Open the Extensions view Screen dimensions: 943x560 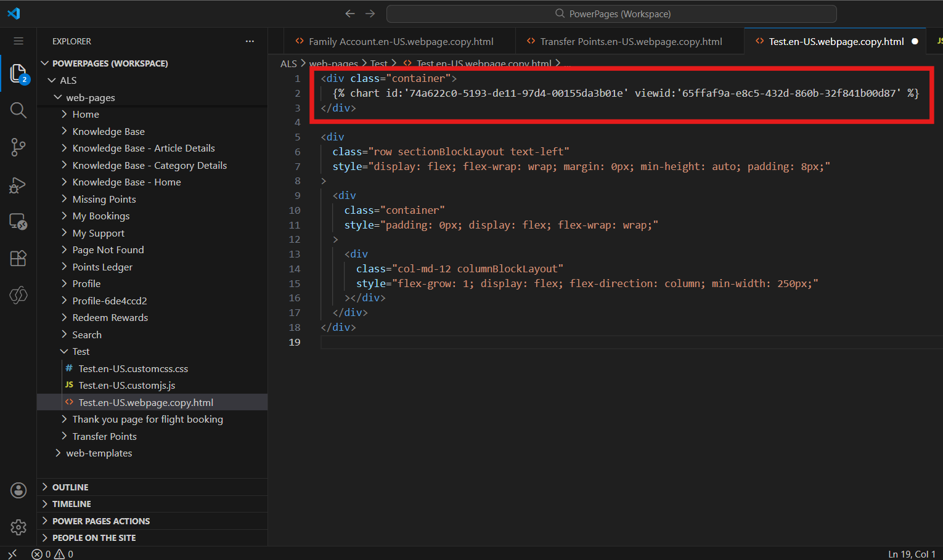(18, 258)
